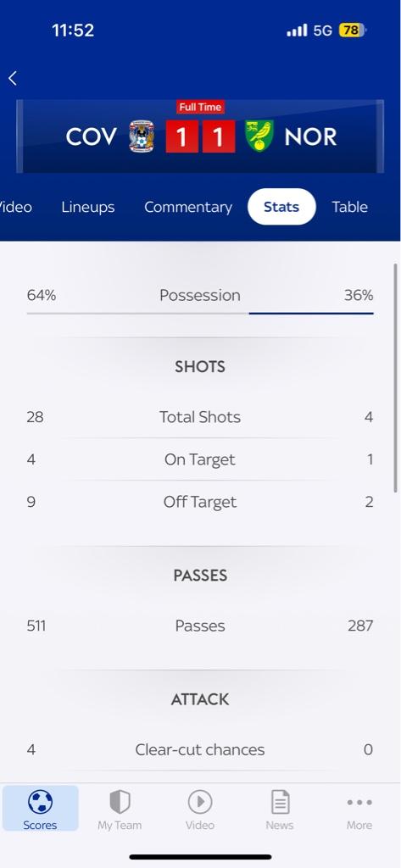Tap the Coventry City crest

tap(142, 136)
